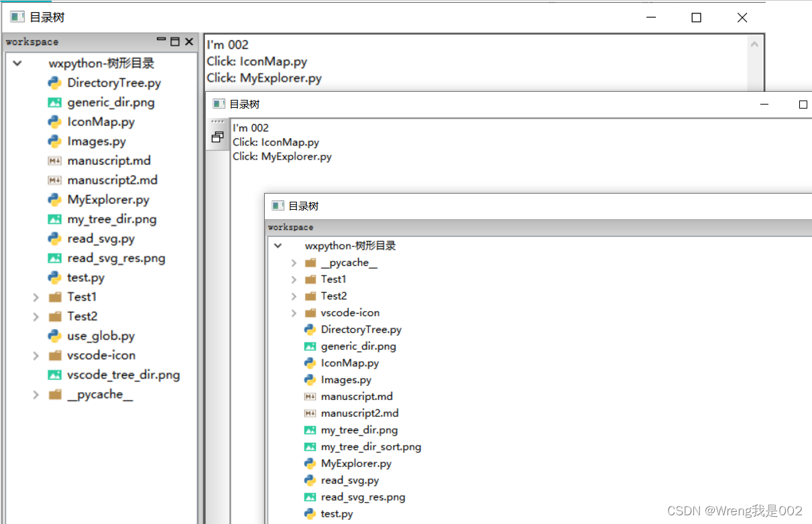Click scroll-up arrow in back window log
812x524 pixels.
click(754, 45)
